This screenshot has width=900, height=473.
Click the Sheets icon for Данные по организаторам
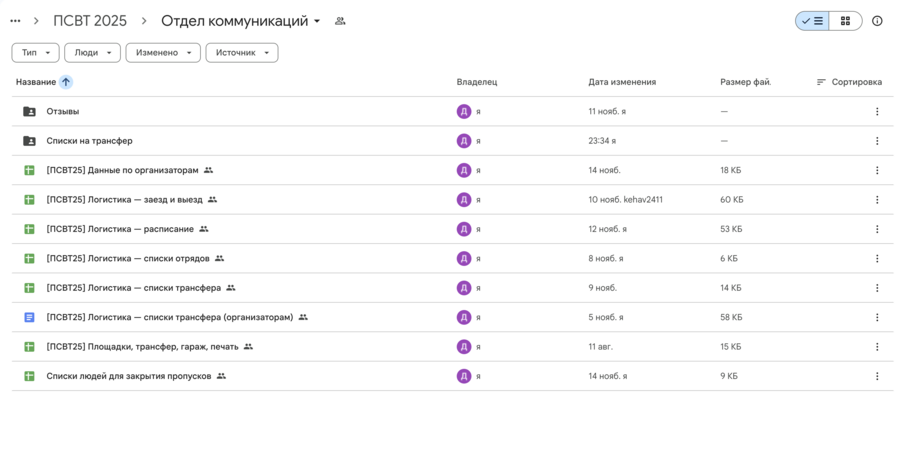(x=29, y=171)
